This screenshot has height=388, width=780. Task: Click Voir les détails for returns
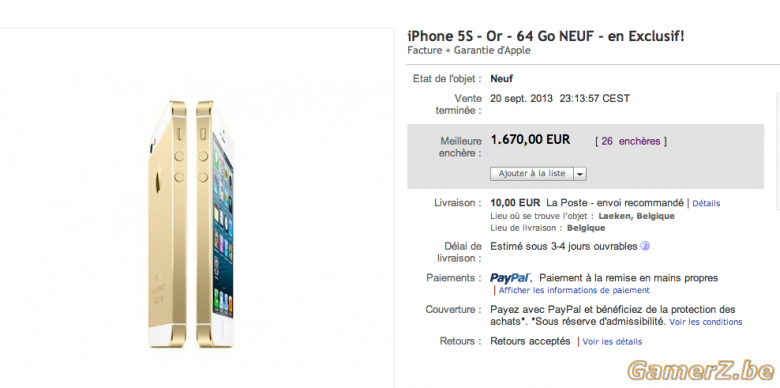612,342
